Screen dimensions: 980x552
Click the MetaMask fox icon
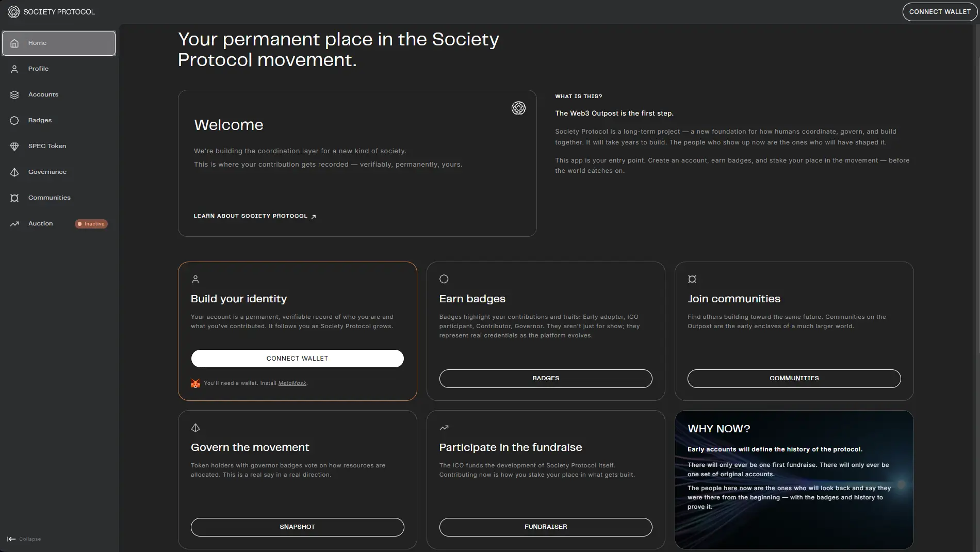pos(195,383)
